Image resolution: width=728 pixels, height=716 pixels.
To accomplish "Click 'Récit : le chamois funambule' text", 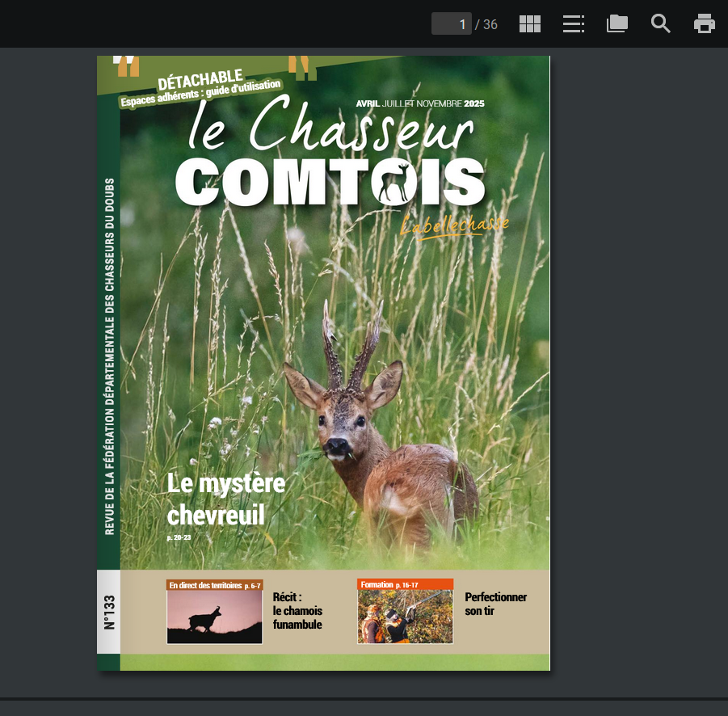I will click(x=297, y=611).
